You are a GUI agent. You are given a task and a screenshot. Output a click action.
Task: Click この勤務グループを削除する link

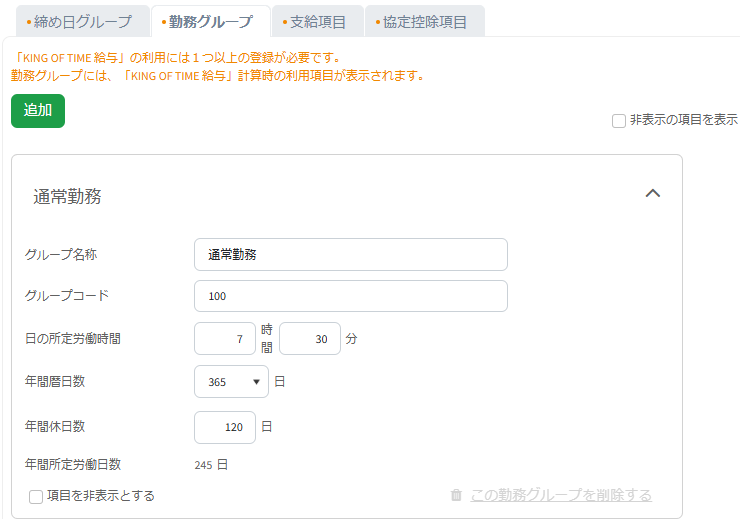click(x=561, y=495)
